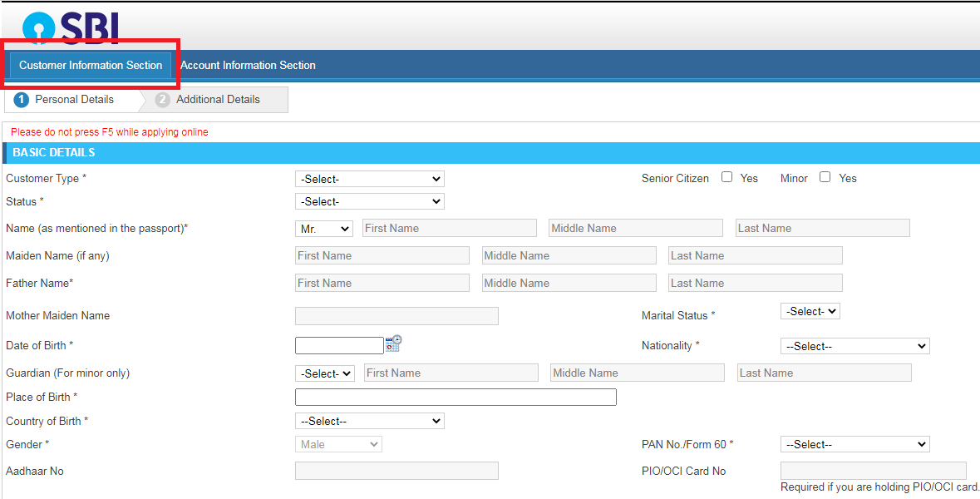980x499 pixels.
Task: Click the Father Name Middle Name field
Action: pos(569,283)
